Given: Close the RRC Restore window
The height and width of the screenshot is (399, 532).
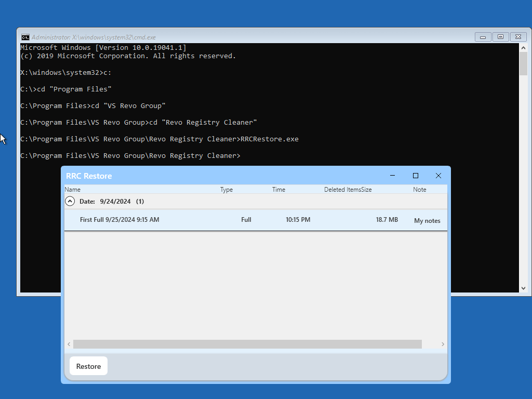Looking at the screenshot, I should click(438, 176).
